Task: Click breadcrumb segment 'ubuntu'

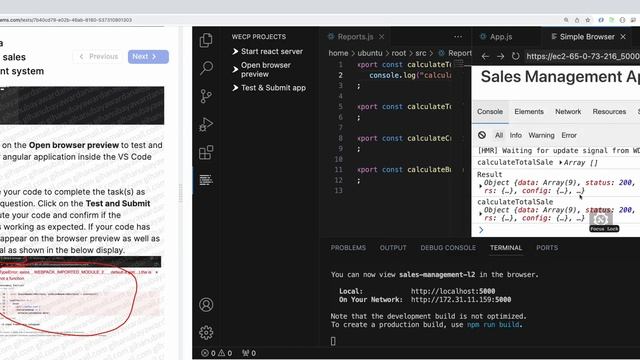Action: [370, 53]
